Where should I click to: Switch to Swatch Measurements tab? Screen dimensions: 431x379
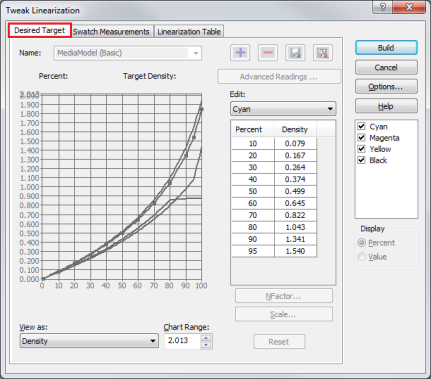pyautogui.click(x=111, y=32)
